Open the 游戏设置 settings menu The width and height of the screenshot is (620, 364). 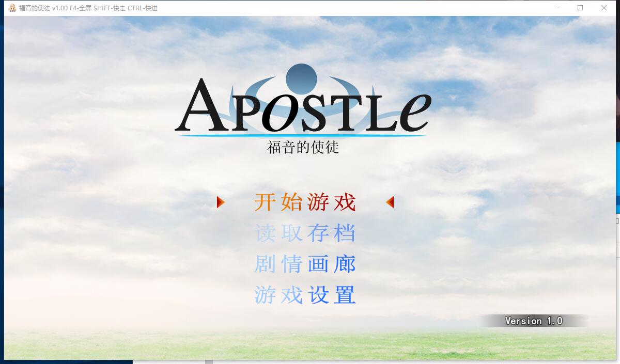[305, 295]
